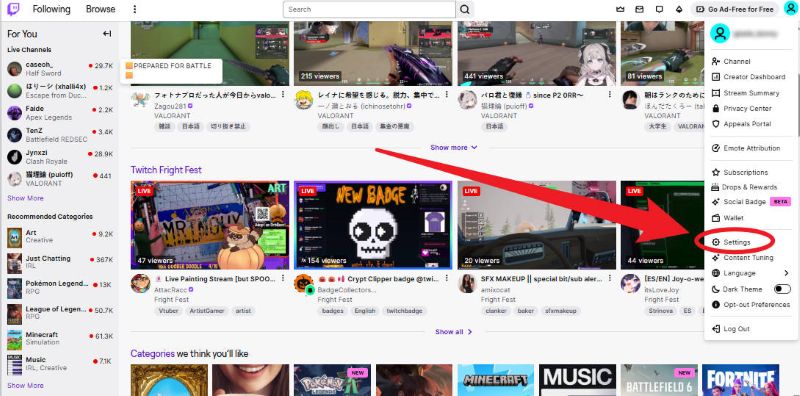Go to the Browse tab
800x396 pixels.
101,9
